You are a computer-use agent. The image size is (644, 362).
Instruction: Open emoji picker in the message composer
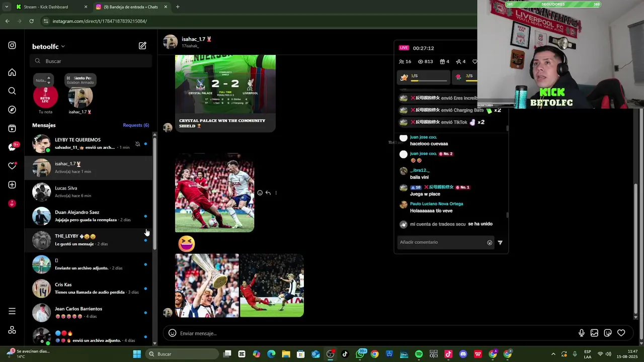[x=172, y=333]
